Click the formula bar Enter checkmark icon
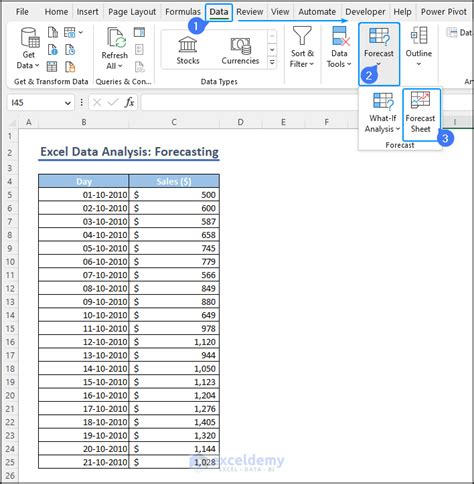 pyautogui.click(x=113, y=102)
